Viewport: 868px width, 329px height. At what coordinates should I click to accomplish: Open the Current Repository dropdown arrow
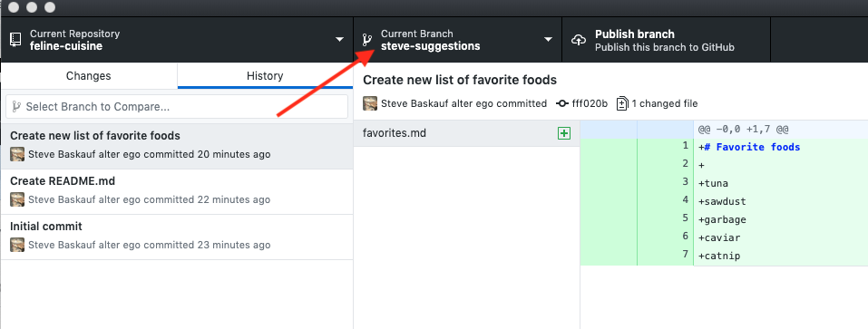pyautogui.click(x=339, y=40)
